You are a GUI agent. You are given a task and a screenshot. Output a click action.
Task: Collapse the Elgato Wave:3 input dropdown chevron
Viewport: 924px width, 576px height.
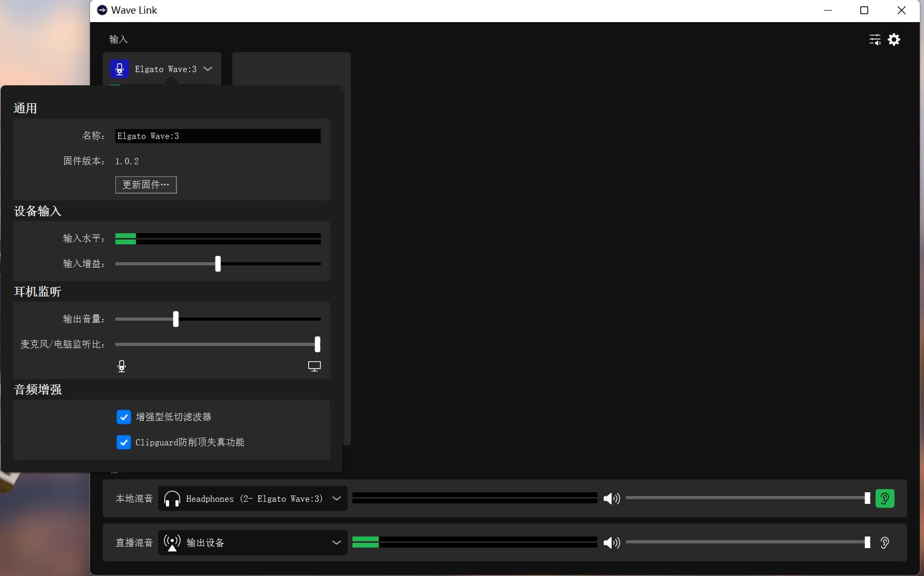click(208, 69)
